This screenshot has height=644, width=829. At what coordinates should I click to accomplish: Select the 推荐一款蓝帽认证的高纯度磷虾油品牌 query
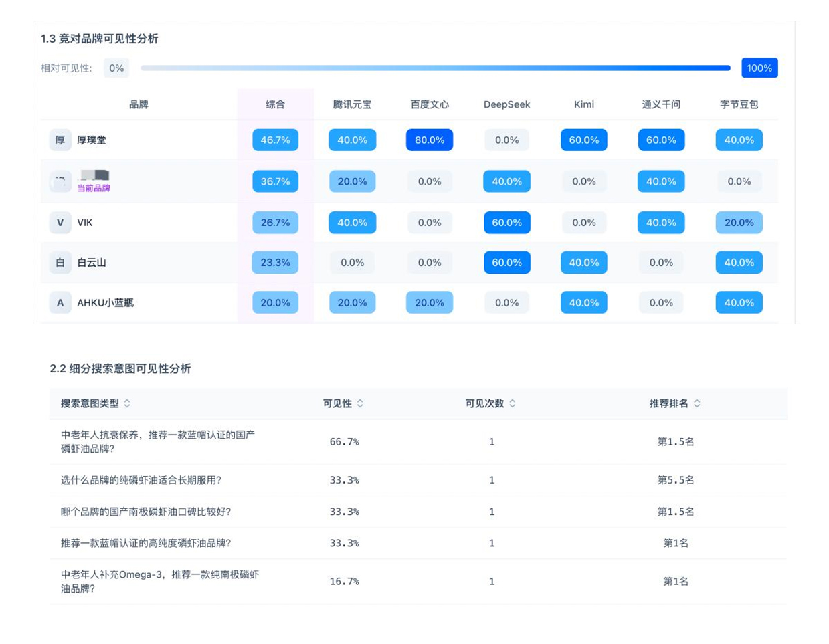point(146,543)
